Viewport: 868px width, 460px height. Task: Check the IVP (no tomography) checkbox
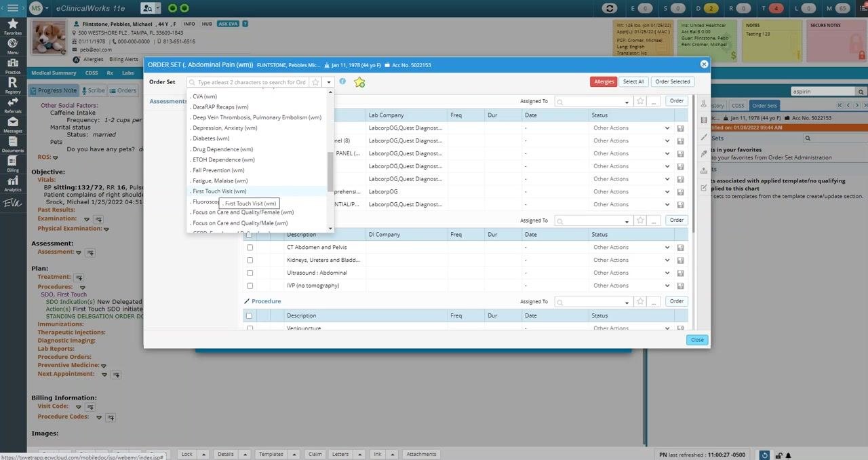point(250,286)
